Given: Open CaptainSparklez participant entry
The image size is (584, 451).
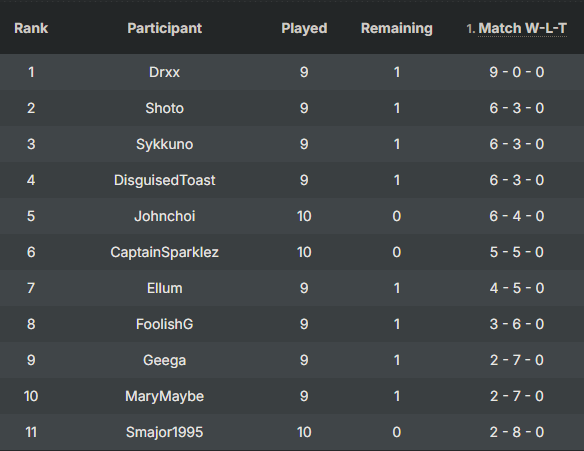Looking at the screenshot, I should coord(165,252).
